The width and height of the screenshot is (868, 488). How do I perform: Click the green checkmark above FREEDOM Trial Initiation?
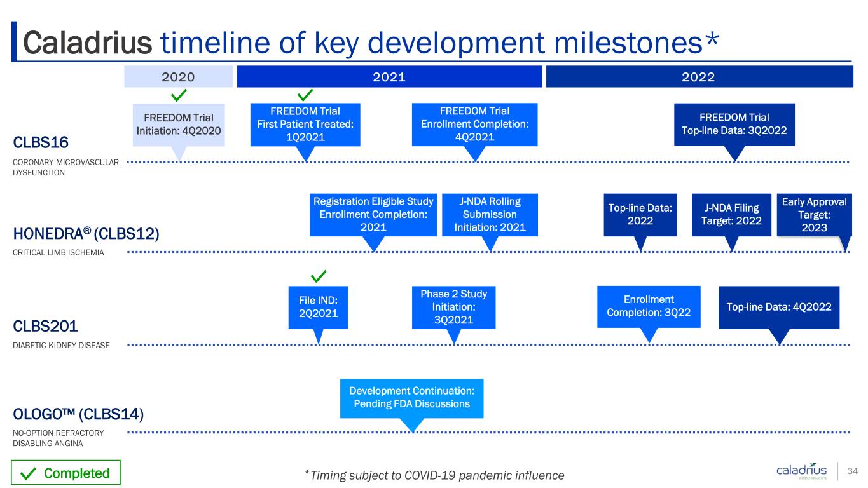[x=179, y=95]
